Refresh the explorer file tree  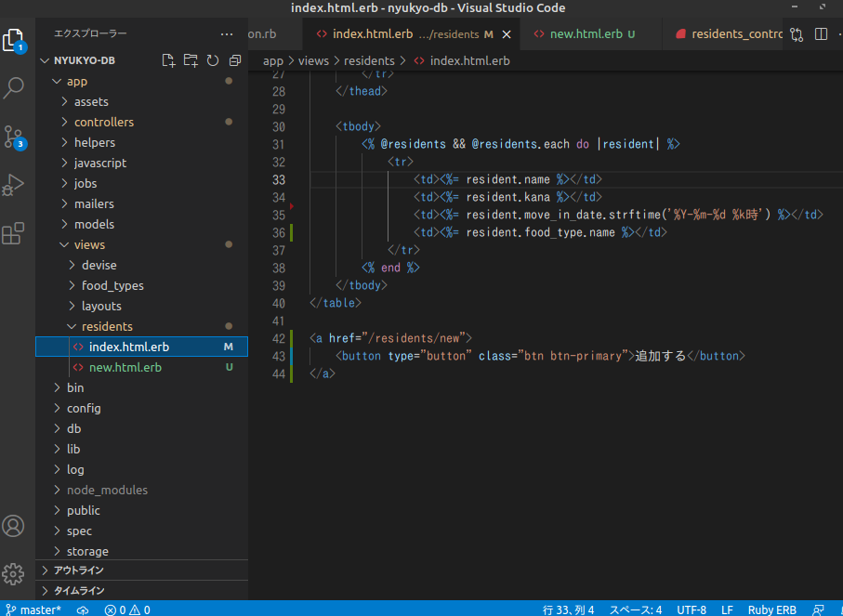point(213,60)
